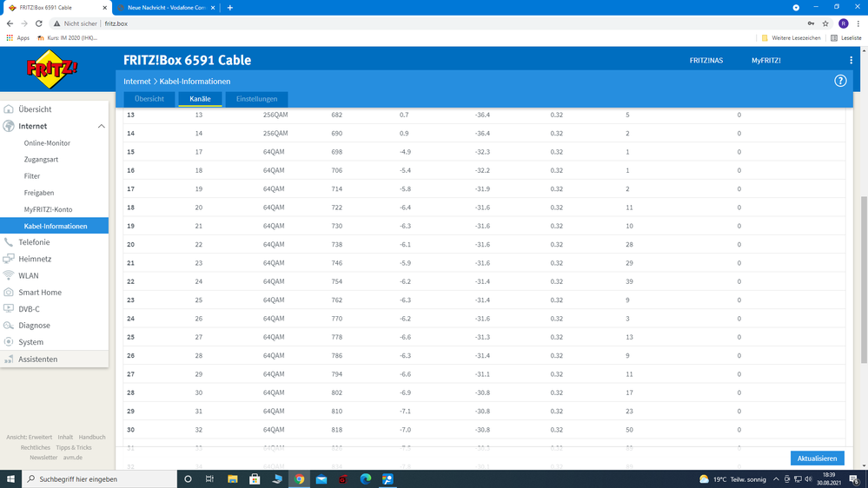Click the FRITZ! logo

52,69
